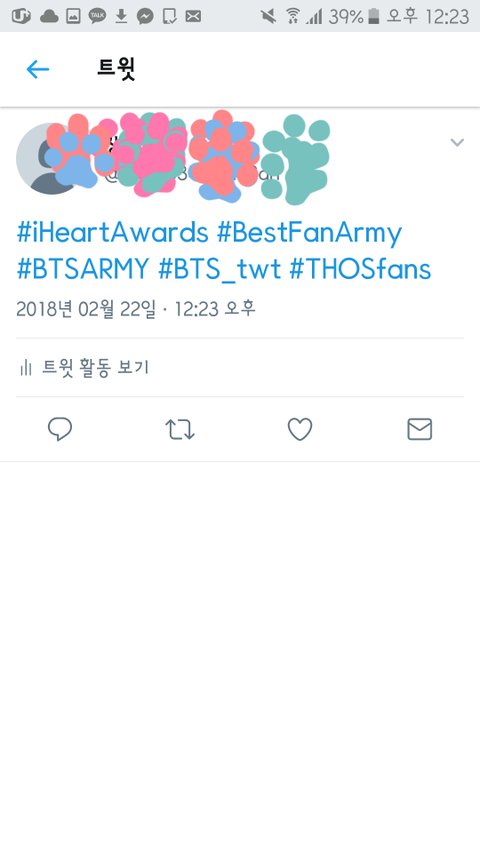Share tweet via envelope message icon
The image size is (480, 853).
(x=420, y=429)
